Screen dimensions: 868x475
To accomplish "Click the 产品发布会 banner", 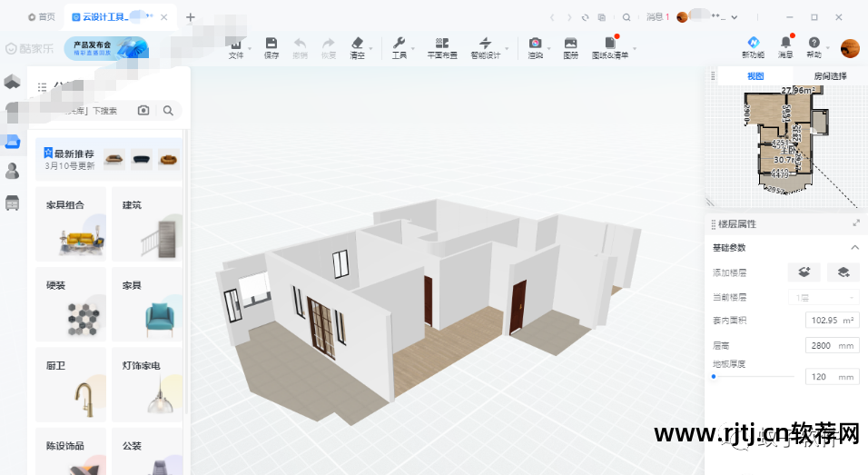I will 106,48.
